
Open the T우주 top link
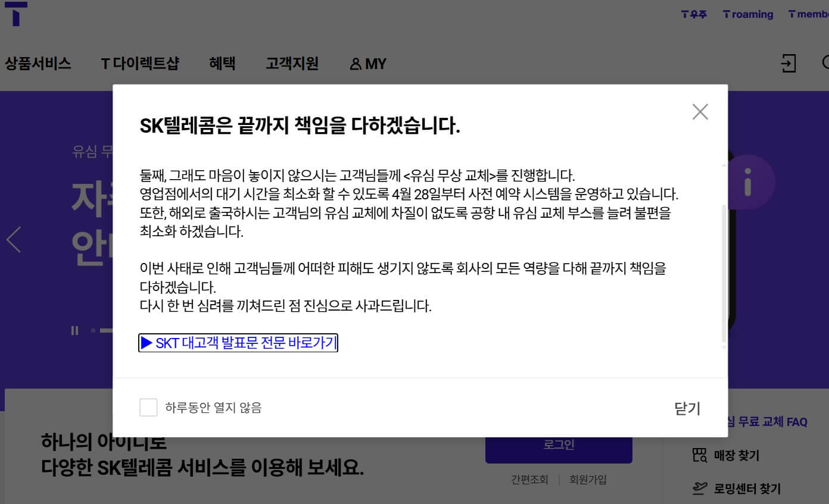[694, 14]
